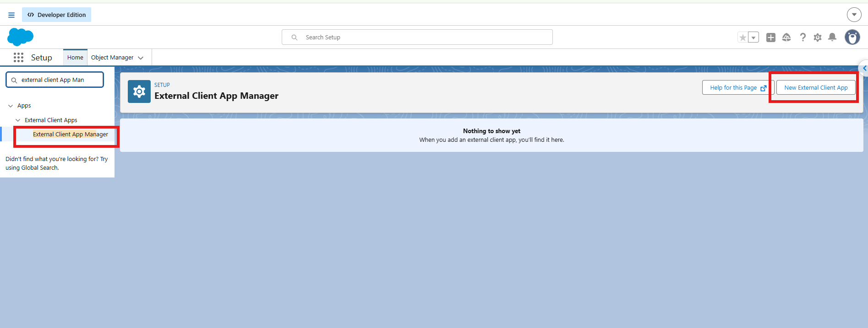Expand the Object Manager tab chevron

coord(141,58)
